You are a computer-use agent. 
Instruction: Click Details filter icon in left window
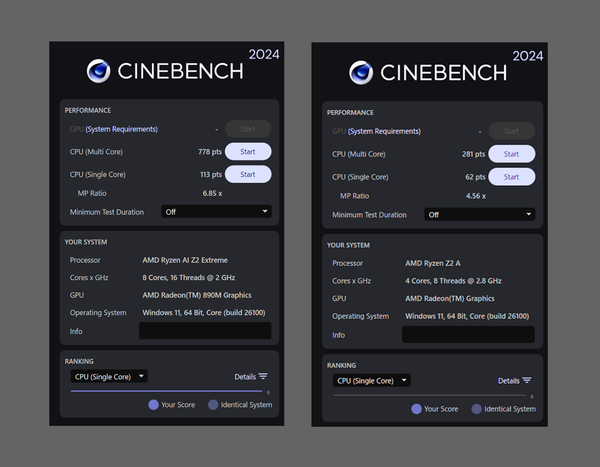(x=263, y=376)
